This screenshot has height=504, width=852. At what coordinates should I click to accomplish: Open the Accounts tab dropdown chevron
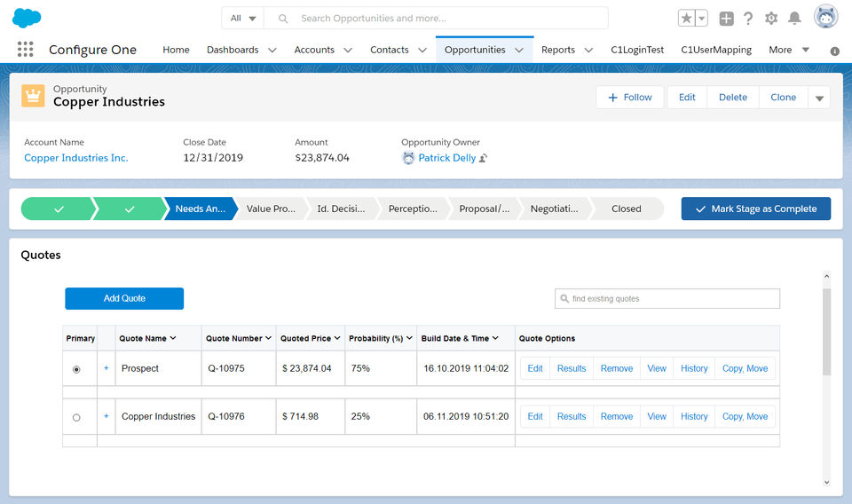(348, 51)
